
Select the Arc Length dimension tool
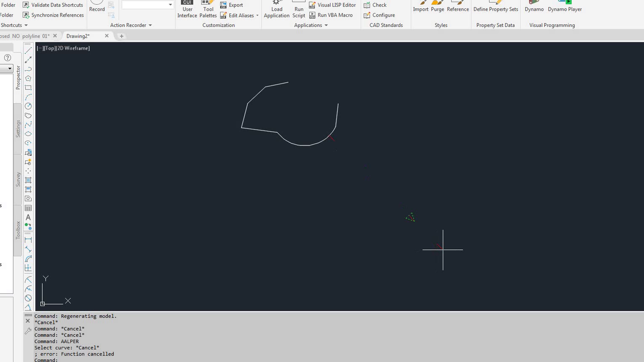(x=28, y=258)
